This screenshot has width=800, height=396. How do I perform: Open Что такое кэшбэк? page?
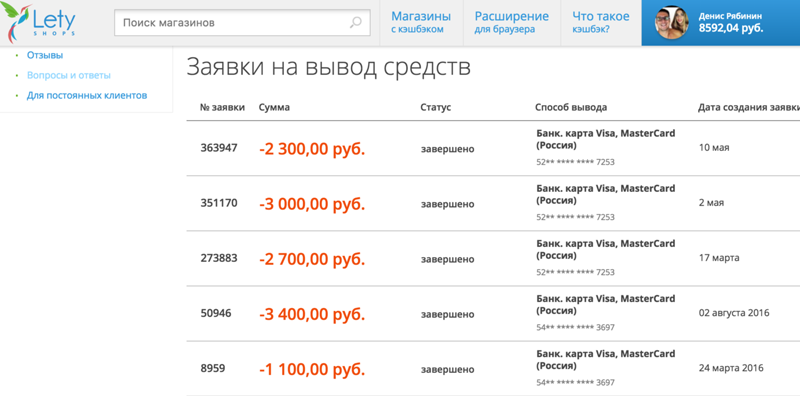[601, 22]
